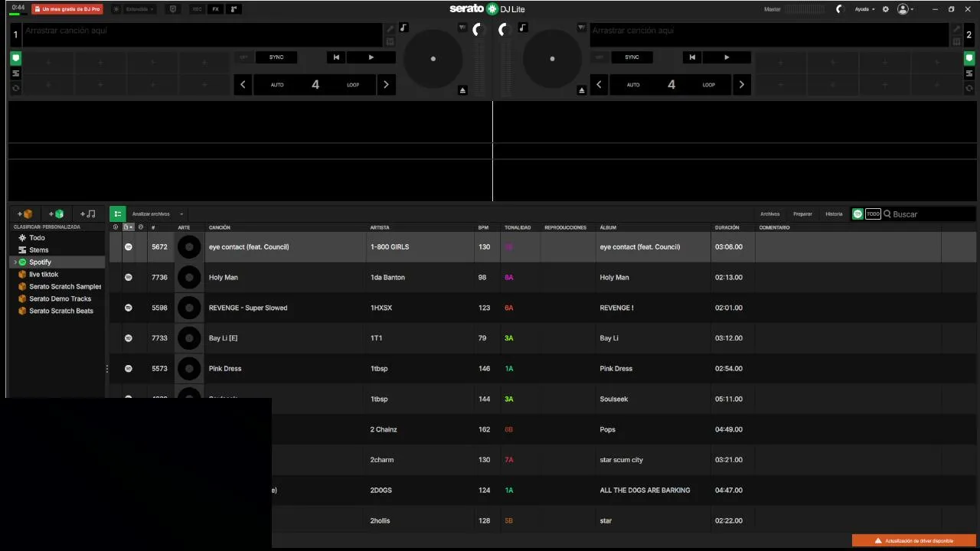The height and width of the screenshot is (551, 980).
Task: Add a new crate
Action: coord(24,214)
